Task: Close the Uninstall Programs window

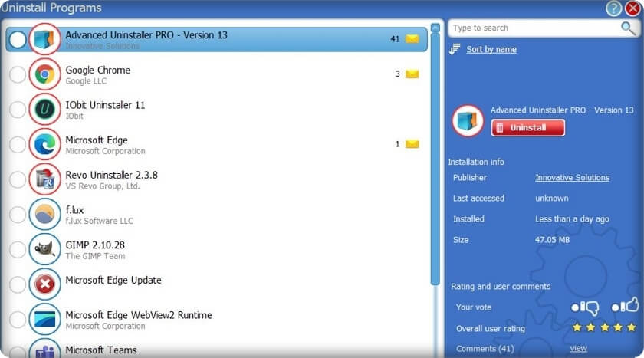Action: (x=633, y=8)
